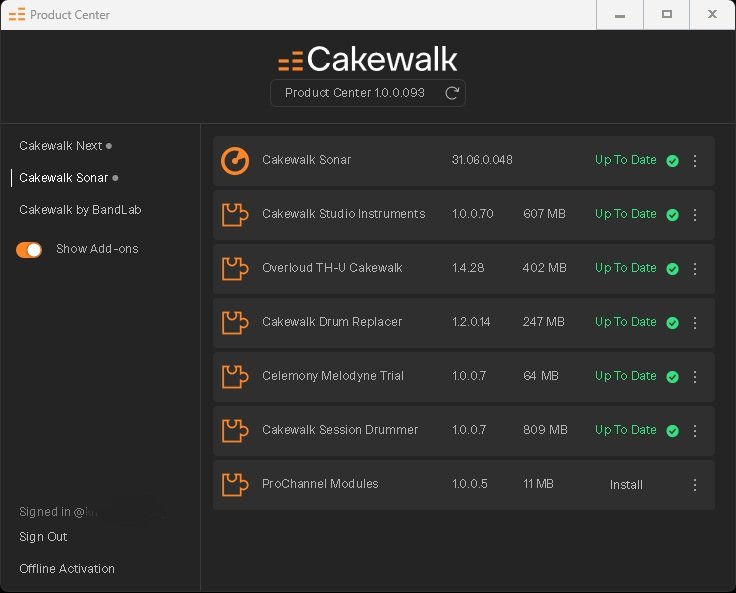This screenshot has width=736, height=593.
Task: Open the three-dot menu for Cakewalk Sonar row
Action: click(x=695, y=161)
